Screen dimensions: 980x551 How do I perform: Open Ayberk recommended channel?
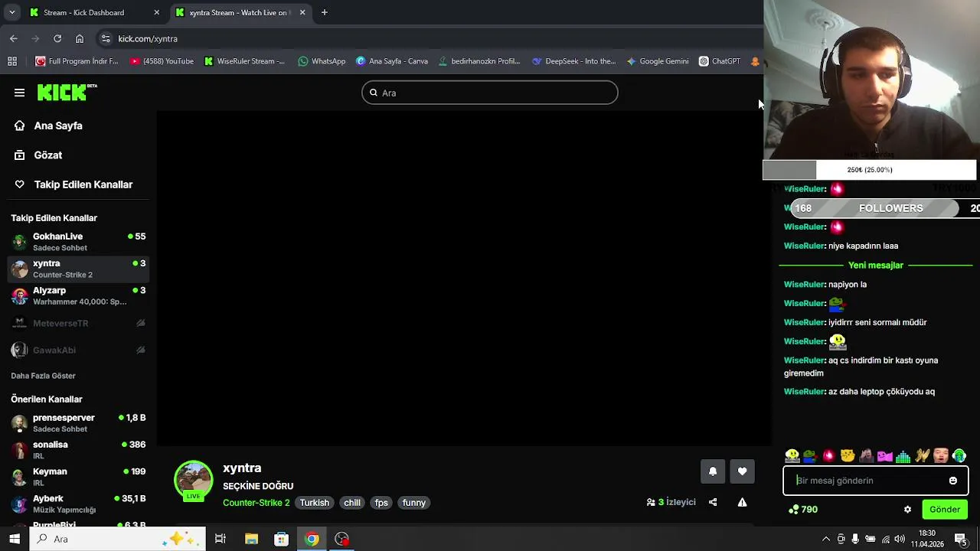point(77,504)
